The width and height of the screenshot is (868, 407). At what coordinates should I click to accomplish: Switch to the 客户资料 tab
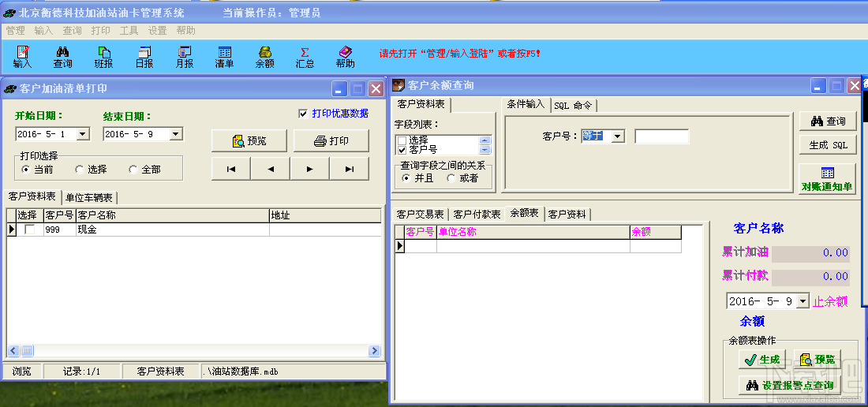pos(567,214)
